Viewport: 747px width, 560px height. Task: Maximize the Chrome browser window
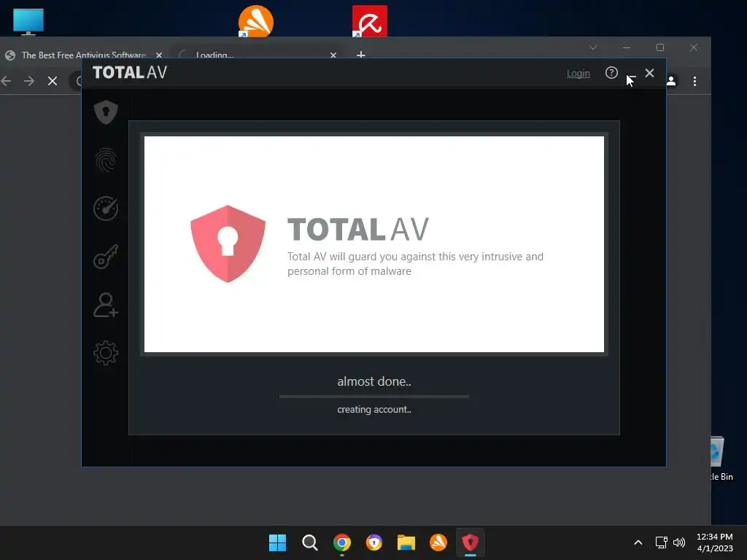659,47
